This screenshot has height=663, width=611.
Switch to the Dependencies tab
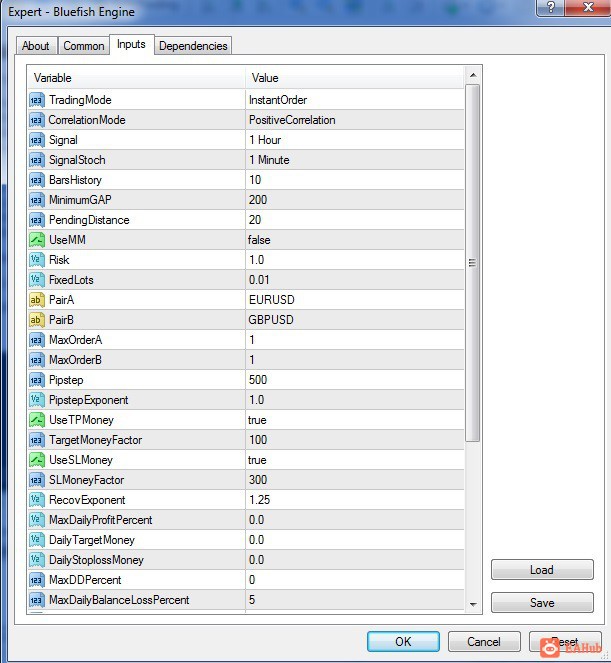click(x=193, y=46)
